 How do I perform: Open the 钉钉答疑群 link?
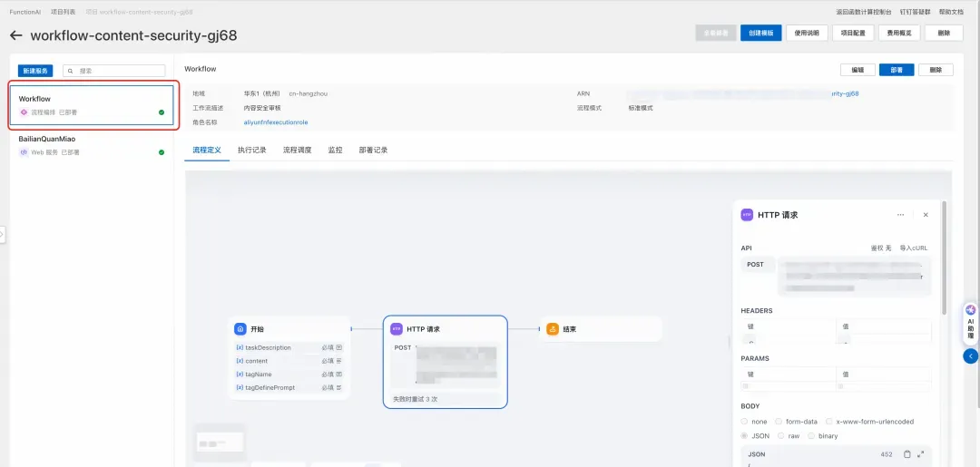tap(915, 12)
